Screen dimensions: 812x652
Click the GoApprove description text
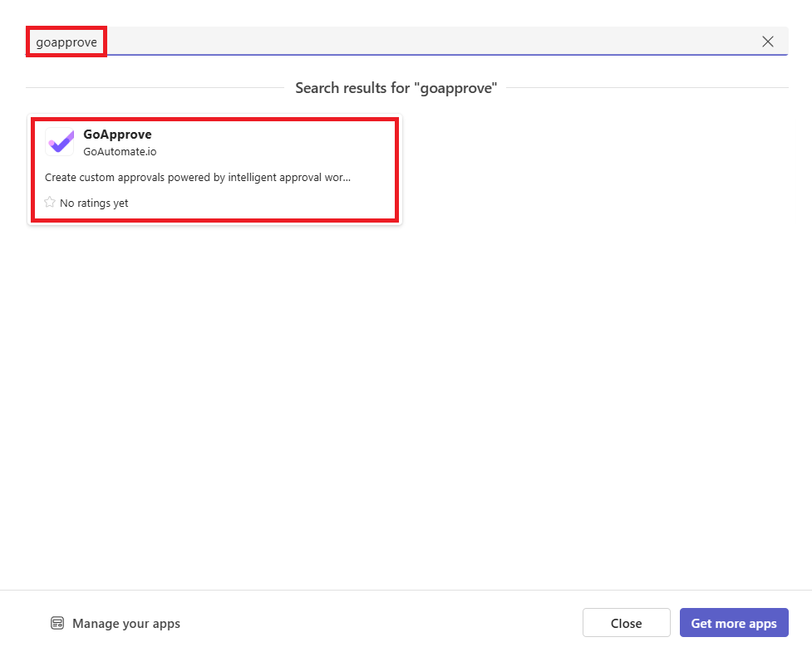coord(197,178)
